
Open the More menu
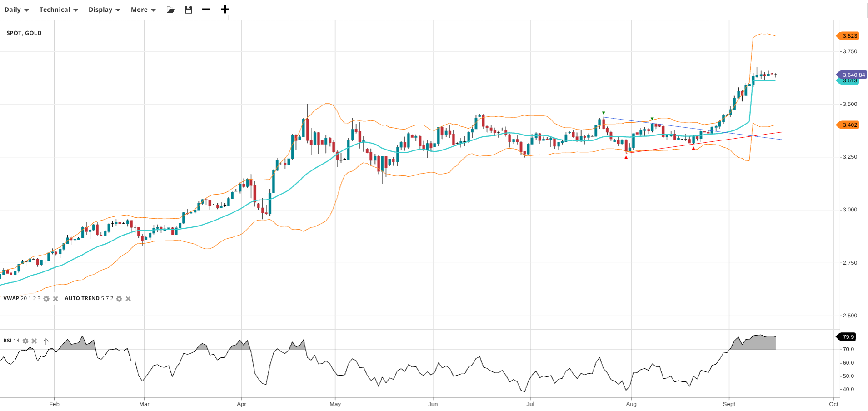(143, 10)
